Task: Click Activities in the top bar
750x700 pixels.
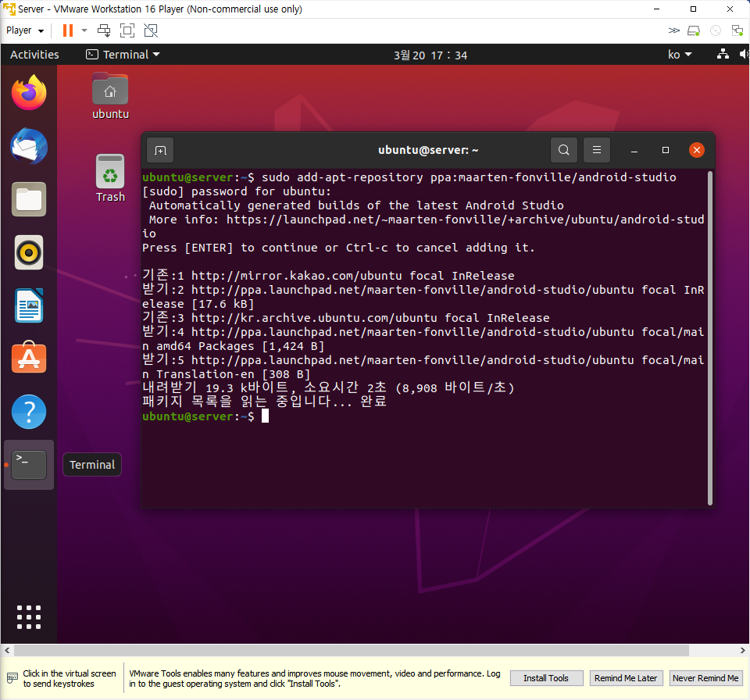Action: click(x=34, y=55)
